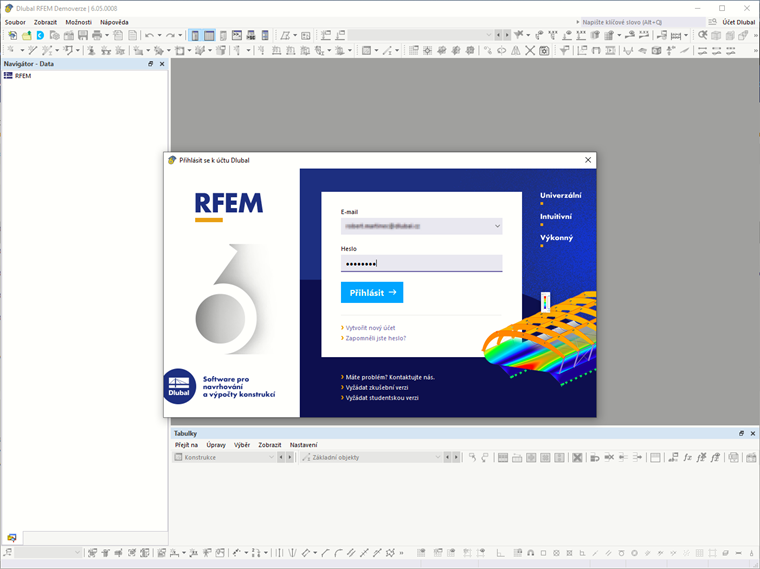Click the magnifier search icon near top-right toolbar
The image size is (760, 569).
[x=702, y=35]
